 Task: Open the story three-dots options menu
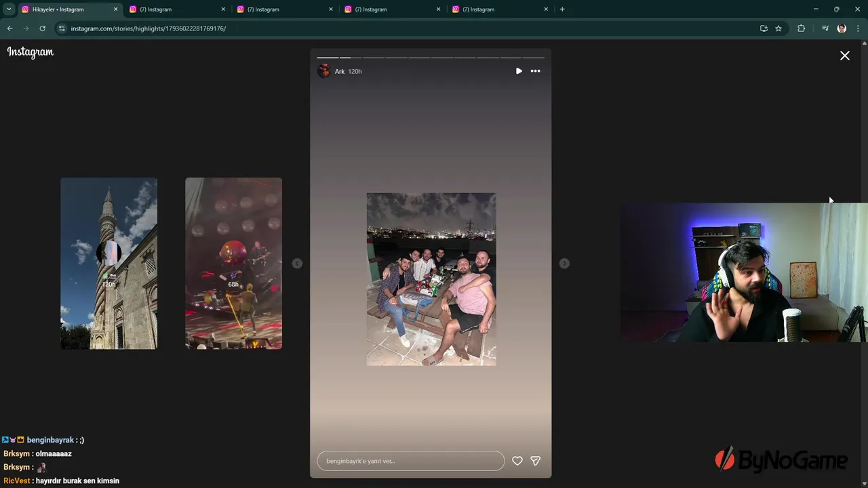(x=535, y=71)
